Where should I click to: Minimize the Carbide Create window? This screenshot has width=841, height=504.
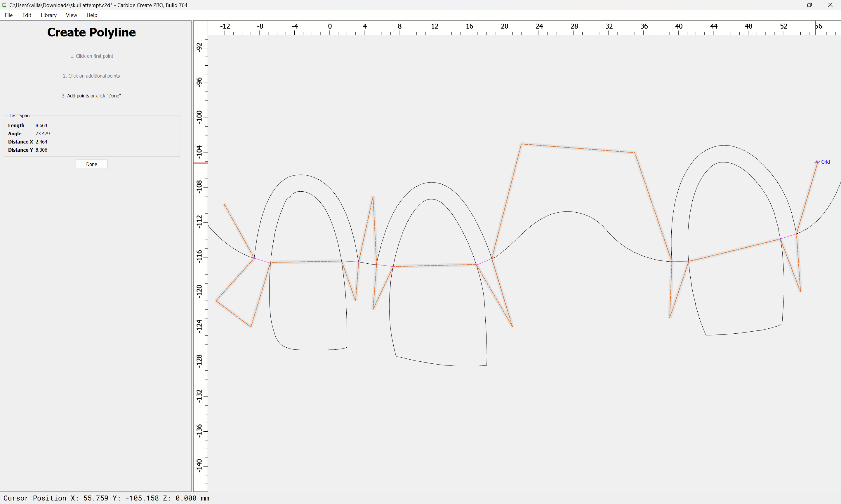[789, 5]
